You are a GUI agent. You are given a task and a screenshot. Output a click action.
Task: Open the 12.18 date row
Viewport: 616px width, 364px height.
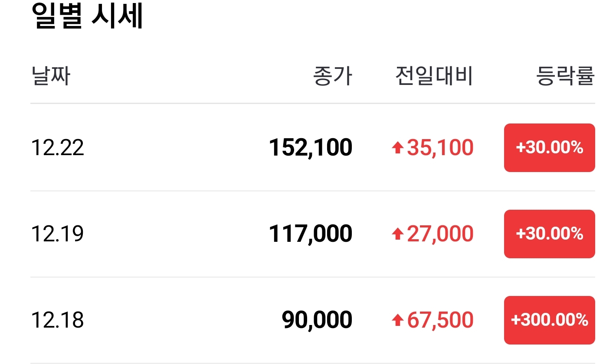(313, 320)
